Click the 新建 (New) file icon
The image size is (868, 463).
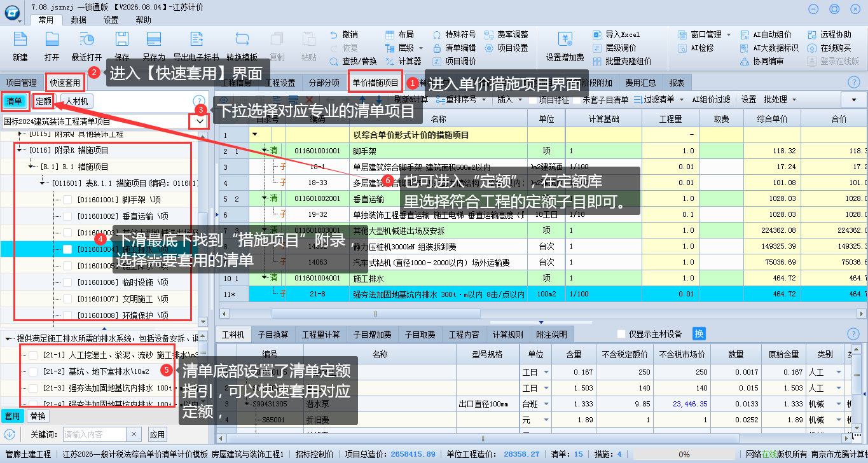click(x=20, y=39)
